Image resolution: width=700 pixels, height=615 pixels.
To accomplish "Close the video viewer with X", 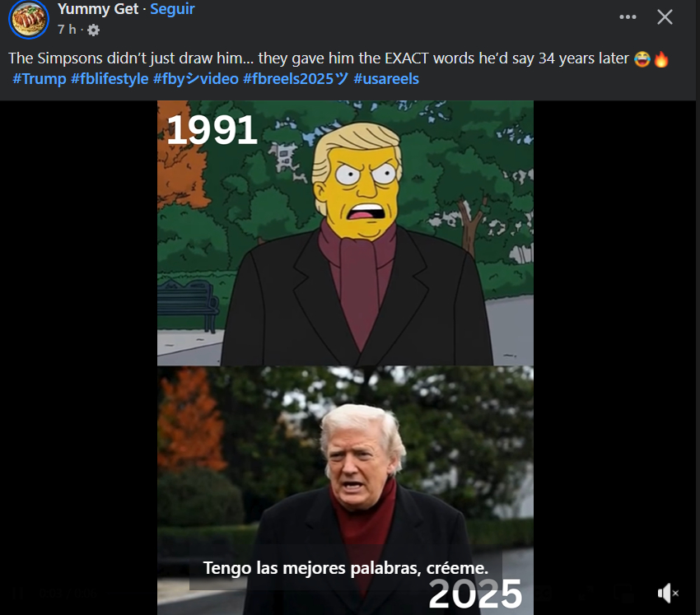I will 665,17.
